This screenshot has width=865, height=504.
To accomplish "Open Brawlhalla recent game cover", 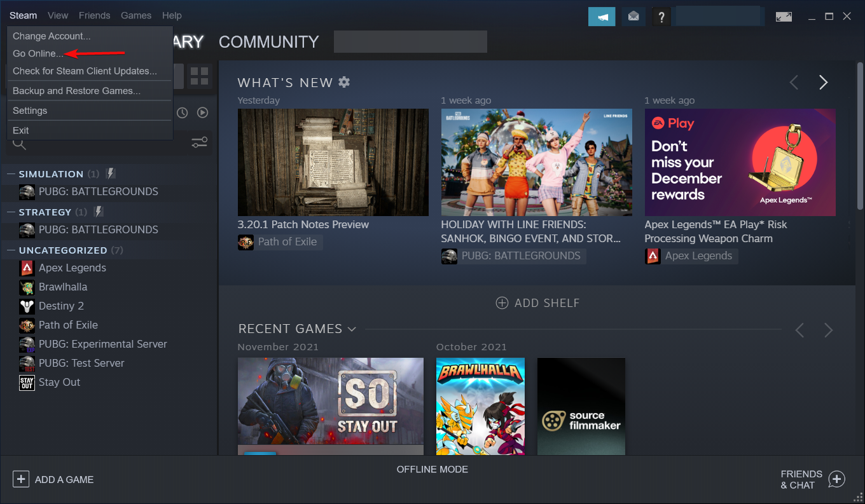I will [x=481, y=406].
